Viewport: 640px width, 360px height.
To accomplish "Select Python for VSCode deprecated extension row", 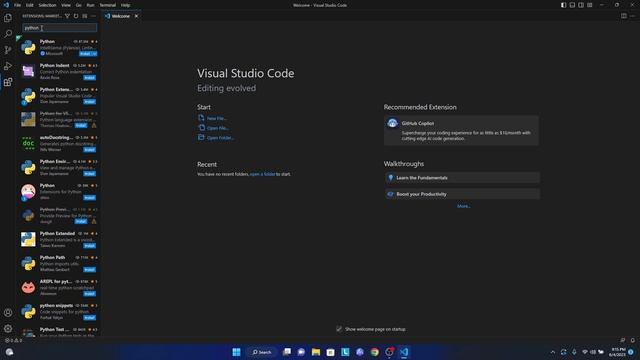I will pos(58,120).
